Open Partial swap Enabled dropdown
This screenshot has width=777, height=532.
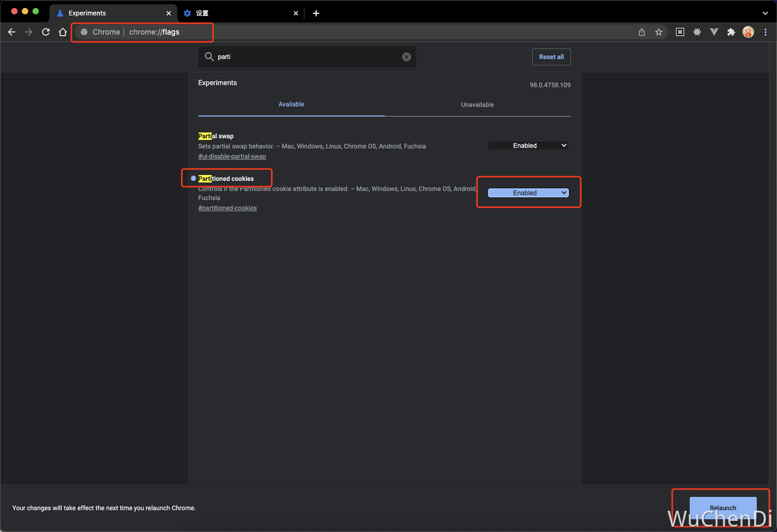pyautogui.click(x=528, y=145)
